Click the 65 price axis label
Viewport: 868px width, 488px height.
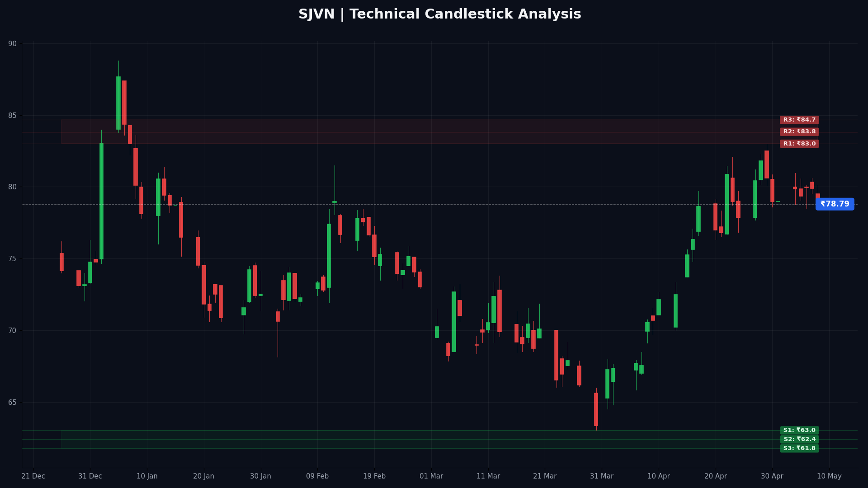pos(12,402)
